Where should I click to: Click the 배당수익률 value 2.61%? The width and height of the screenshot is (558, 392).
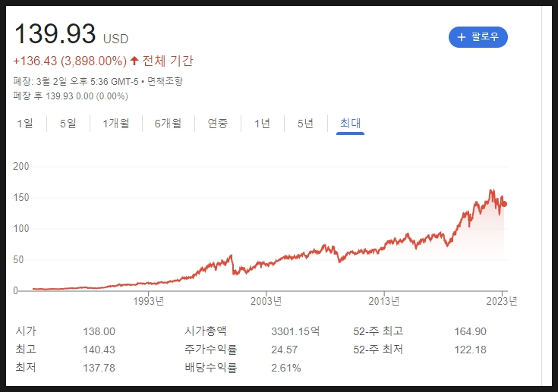[286, 368]
